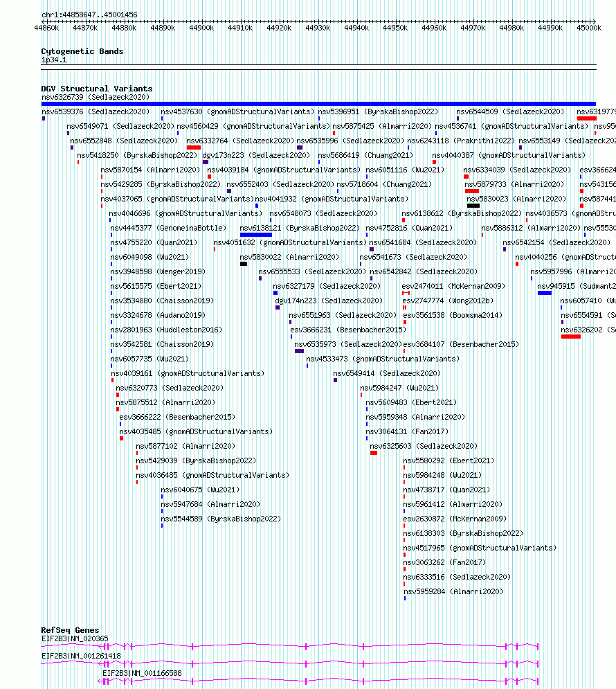Select the red bar under nsv6332764

click(x=194, y=147)
